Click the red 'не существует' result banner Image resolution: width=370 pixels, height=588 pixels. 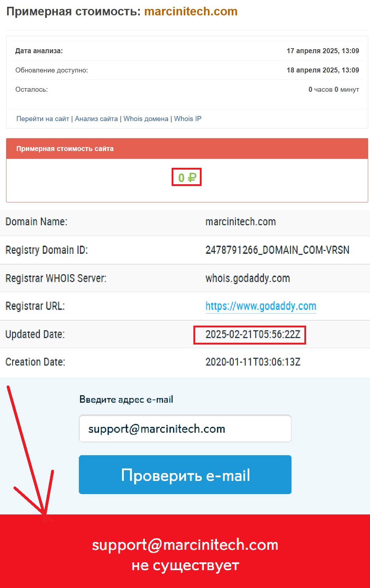(x=185, y=551)
